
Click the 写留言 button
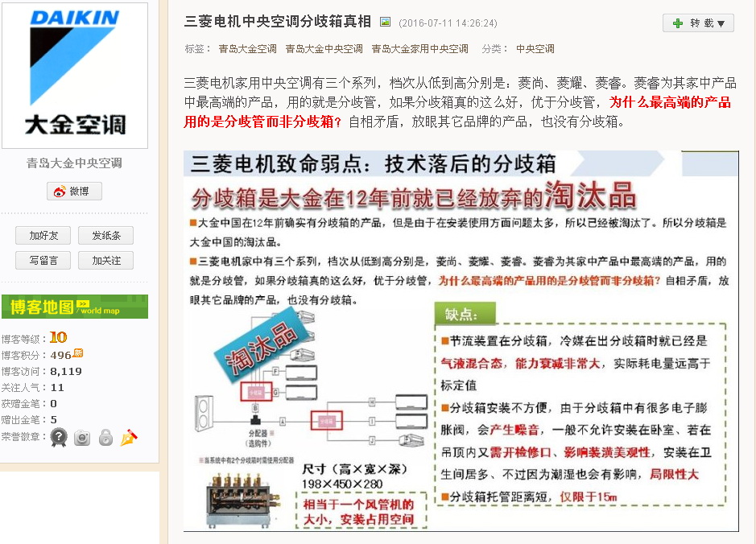[43, 261]
